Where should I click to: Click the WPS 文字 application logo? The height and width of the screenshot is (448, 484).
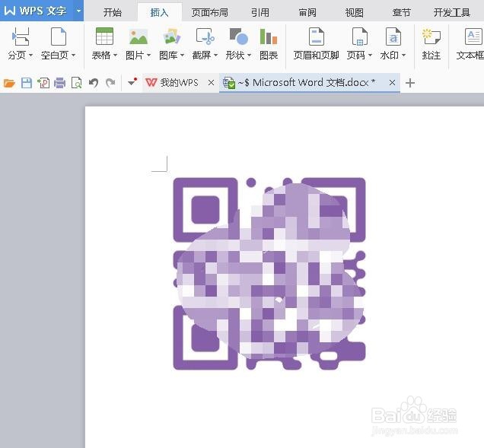coord(36,11)
